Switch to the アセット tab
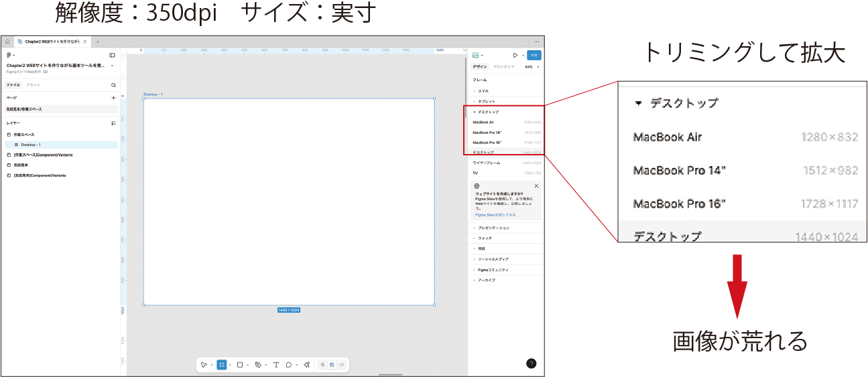Viewport: 868px width, 377px height. pos(33,85)
